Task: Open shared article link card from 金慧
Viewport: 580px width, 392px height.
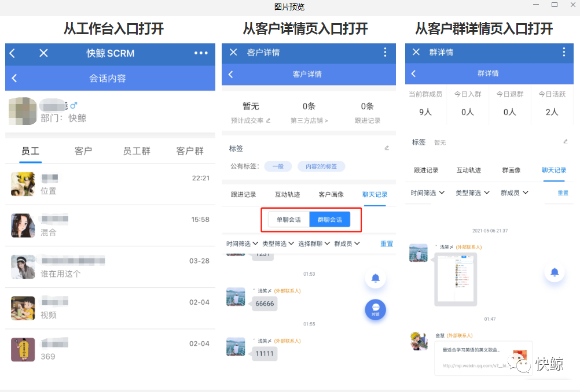Action: click(x=483, y=358)
